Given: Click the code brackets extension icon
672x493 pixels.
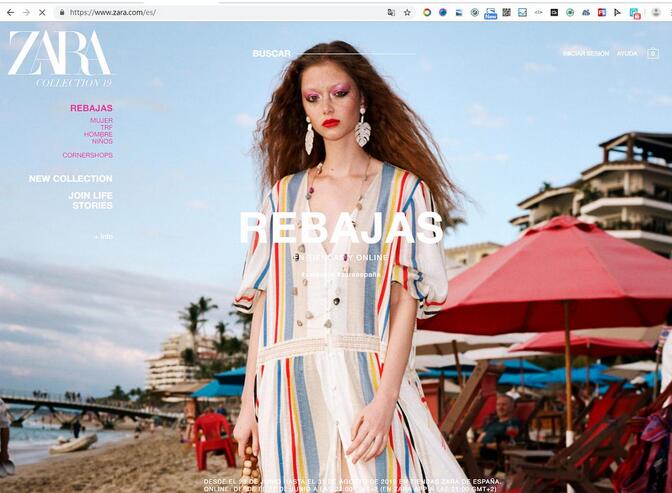Looking at the screenshot, I should (x=538, y=12).
